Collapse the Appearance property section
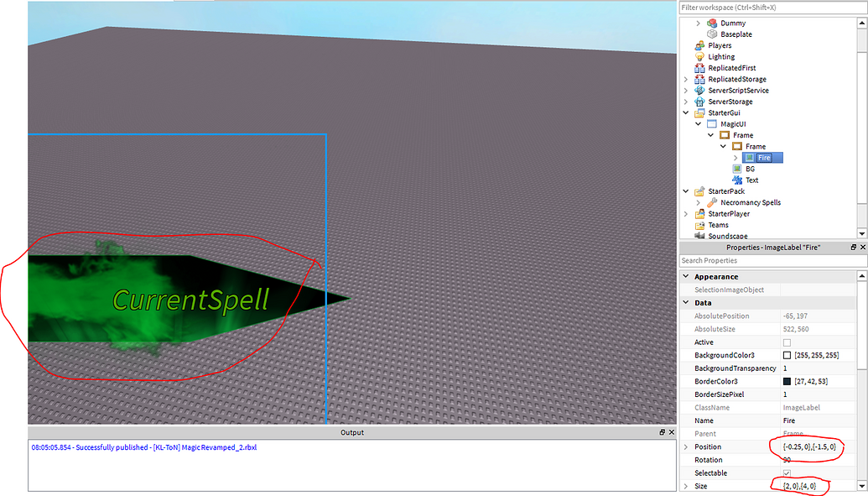This screenshot has width=868, height=496. point(686,276)
